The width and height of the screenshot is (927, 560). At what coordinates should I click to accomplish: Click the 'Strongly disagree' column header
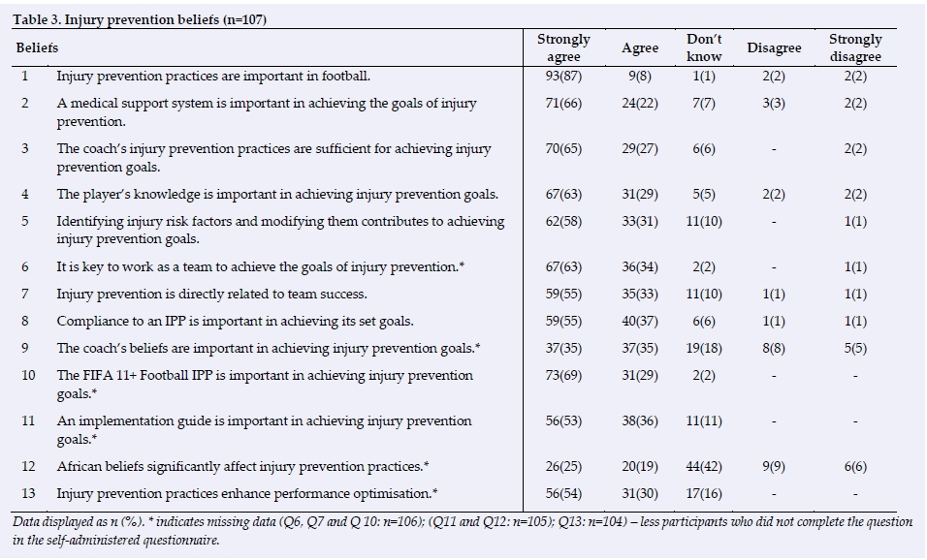(855, 47)
